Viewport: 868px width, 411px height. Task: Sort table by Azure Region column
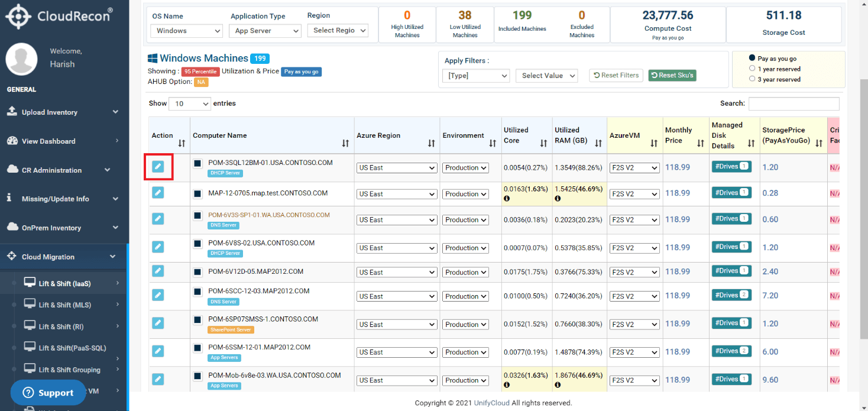pos(431,143)
